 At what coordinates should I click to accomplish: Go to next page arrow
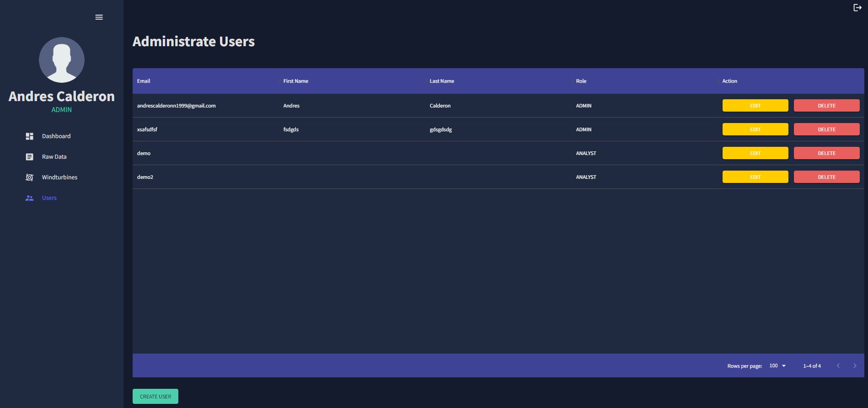pyautogui.click(x=855, y=365)
